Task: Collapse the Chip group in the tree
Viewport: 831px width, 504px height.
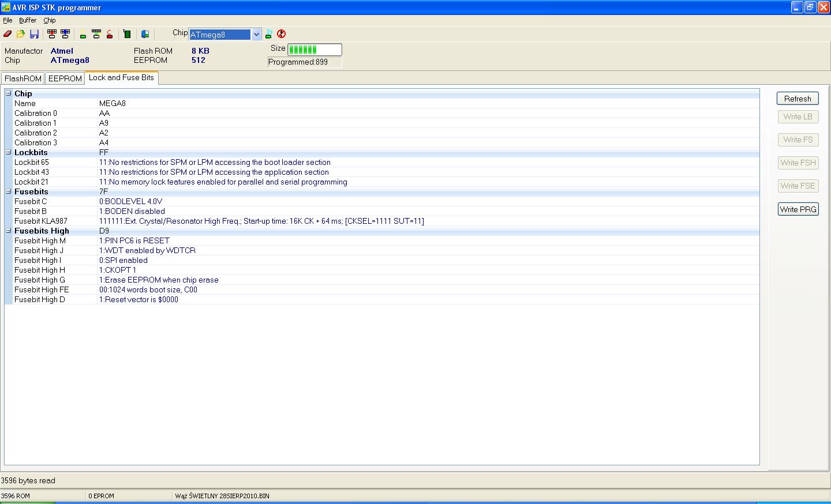Action: pos(9,93)
